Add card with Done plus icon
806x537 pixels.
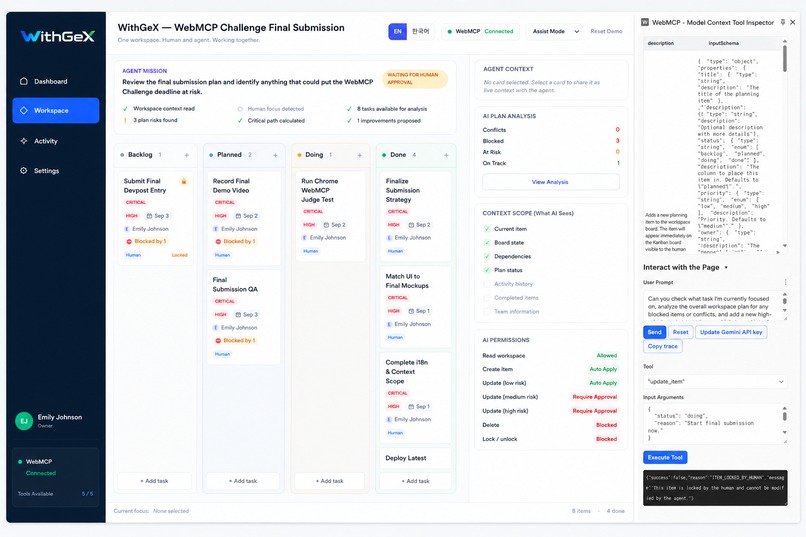point(446,155)
